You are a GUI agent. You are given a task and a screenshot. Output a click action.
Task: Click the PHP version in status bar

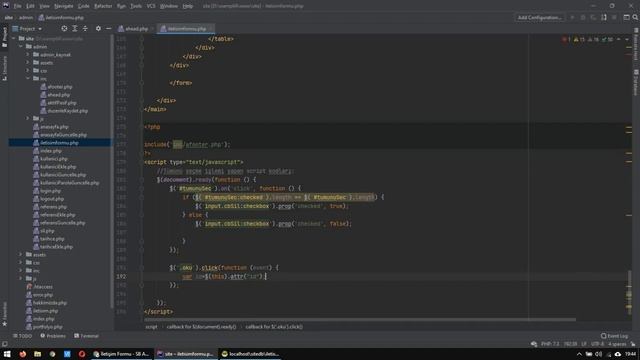click(550, 344)
